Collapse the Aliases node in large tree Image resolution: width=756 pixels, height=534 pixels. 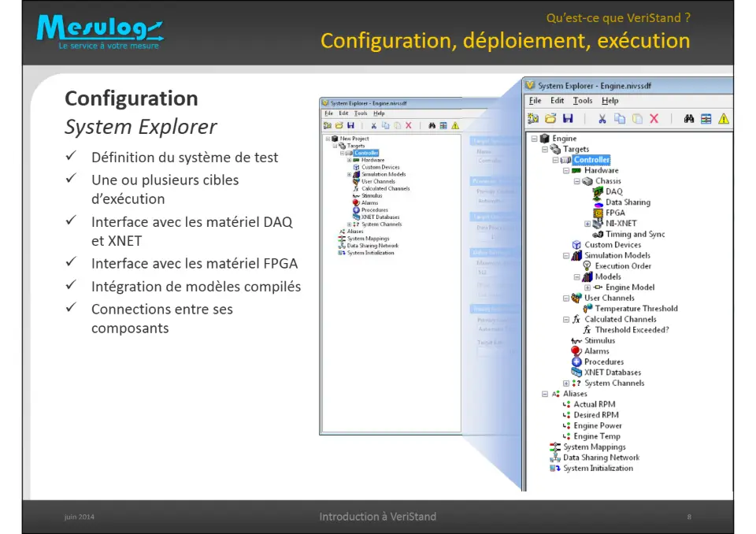[x=545, y=394]
